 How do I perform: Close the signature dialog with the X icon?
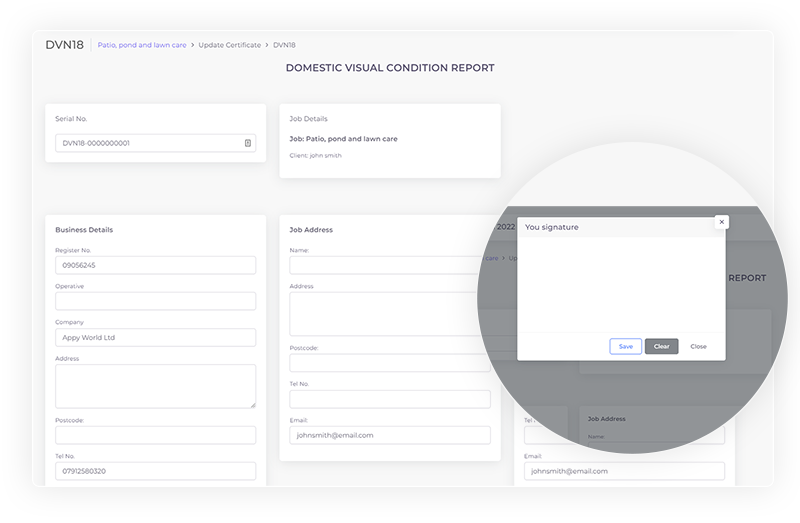721,222
